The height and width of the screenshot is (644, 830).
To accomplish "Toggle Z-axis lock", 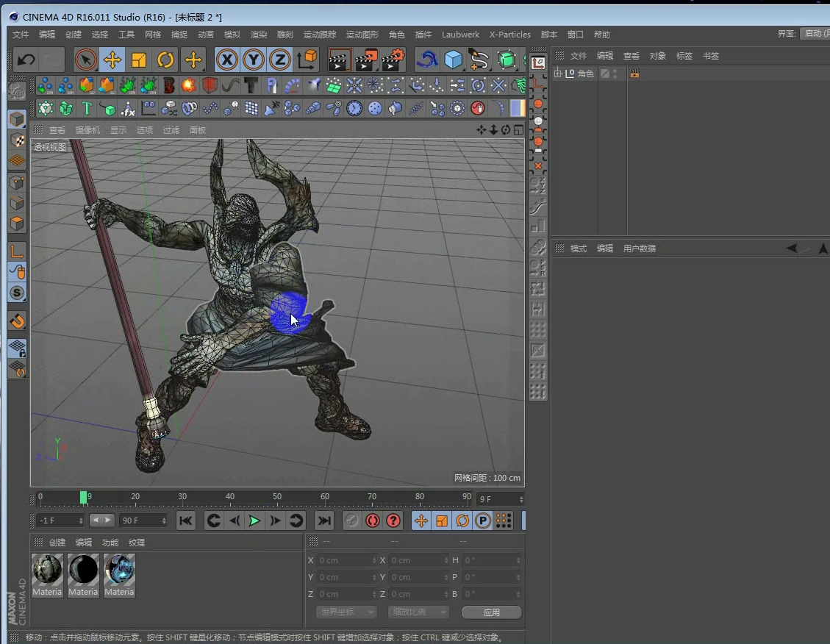I will pyautogui.click(x=279, y=60).
